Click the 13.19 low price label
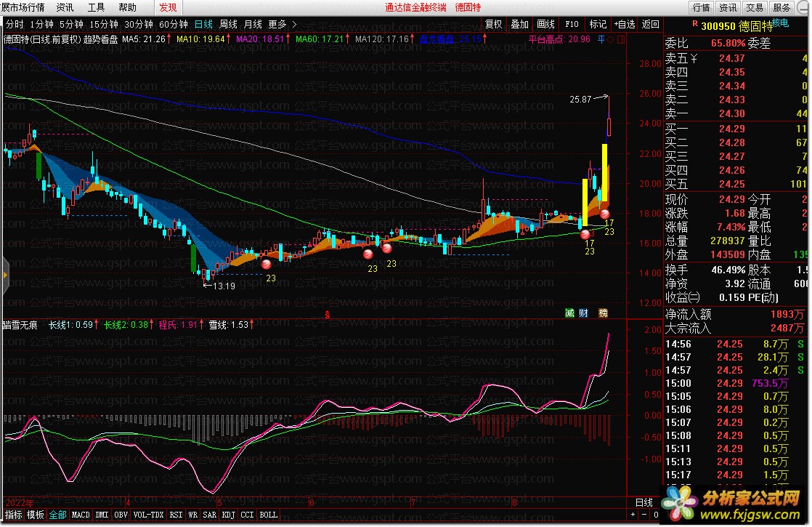This screenshot has width=812, height=527. (224, 286)
